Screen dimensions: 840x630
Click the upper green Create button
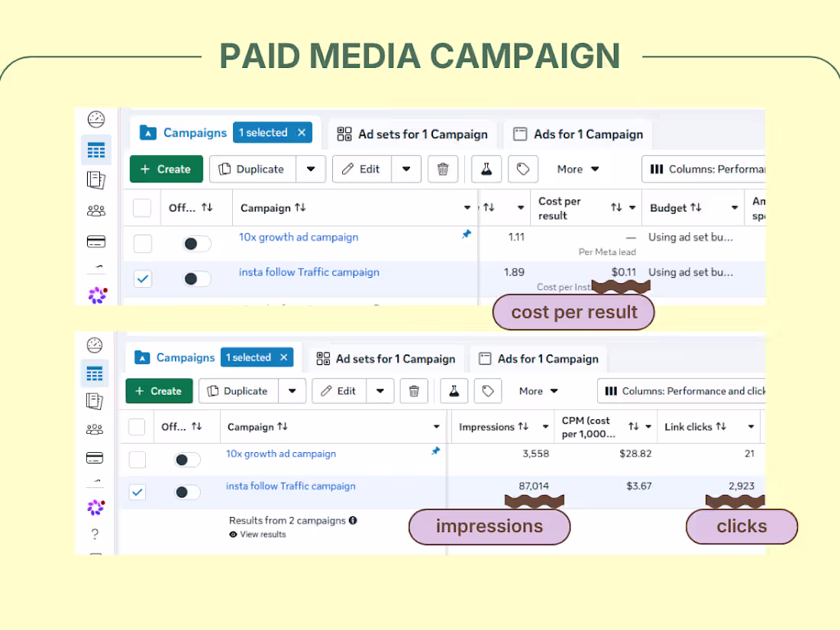coord(166,170)
